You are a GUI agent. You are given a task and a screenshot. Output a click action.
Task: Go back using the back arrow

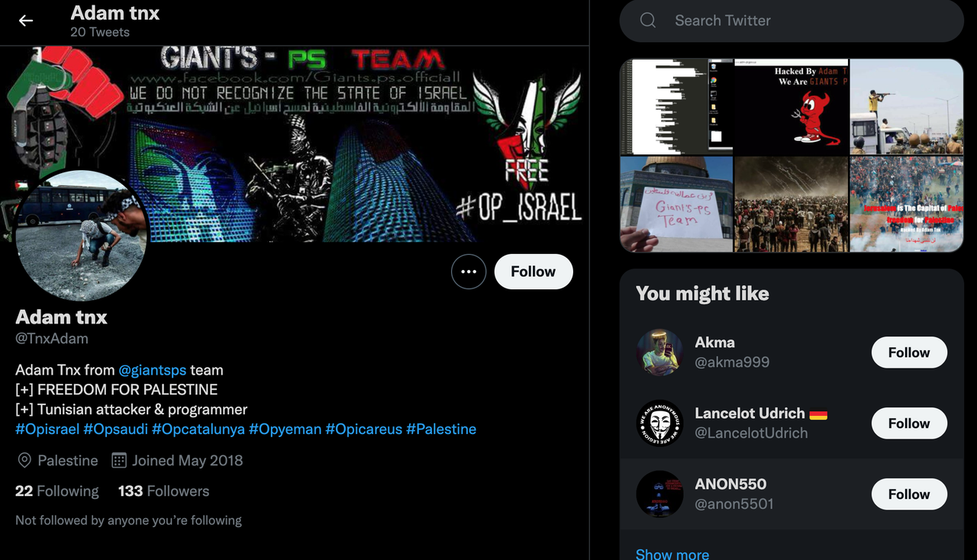26,21
